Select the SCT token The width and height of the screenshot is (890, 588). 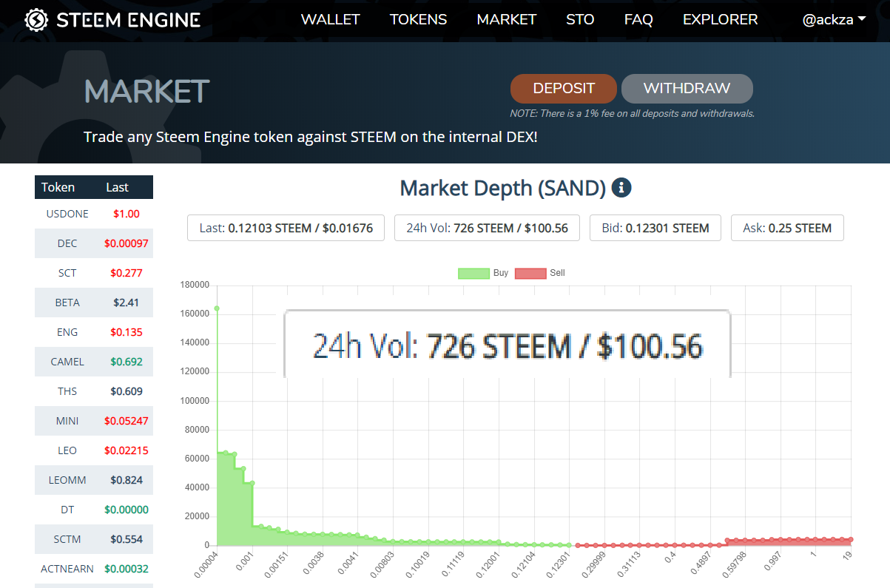pyautogui.click(x=94, y=273)
